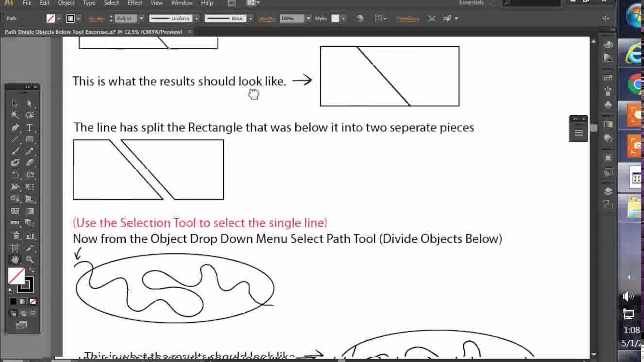Select the Rectangle tool
Viewport: 644px width, 362px height.
[29, 139]
